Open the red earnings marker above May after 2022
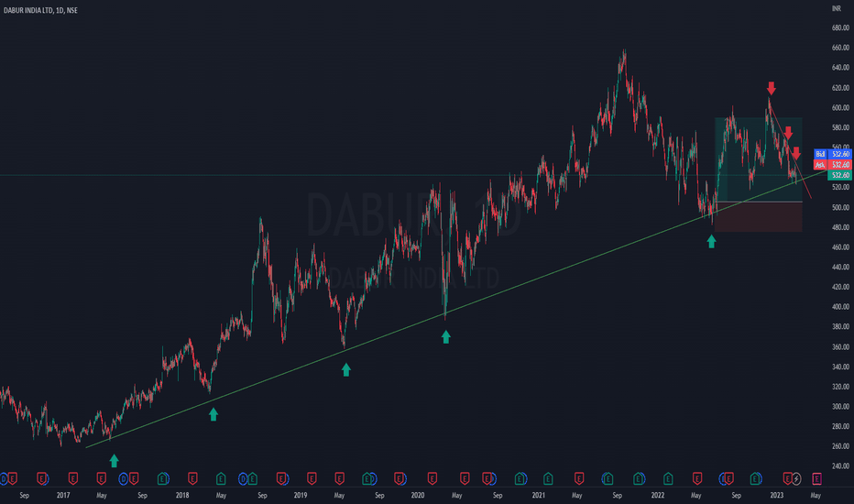 click(697, 478)
